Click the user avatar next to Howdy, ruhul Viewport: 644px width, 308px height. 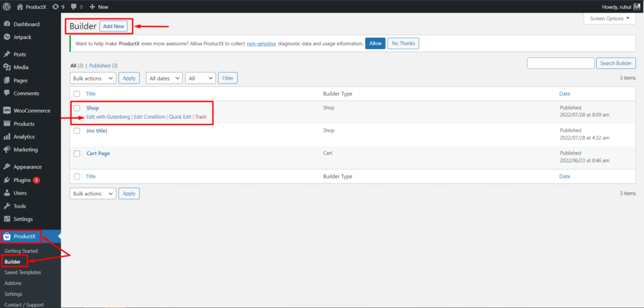pos(636,6)
